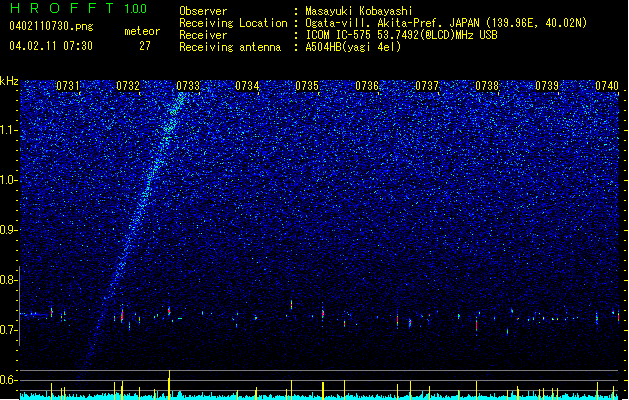Click the HROFFT 1.0.0 title text

coord(78,8)
